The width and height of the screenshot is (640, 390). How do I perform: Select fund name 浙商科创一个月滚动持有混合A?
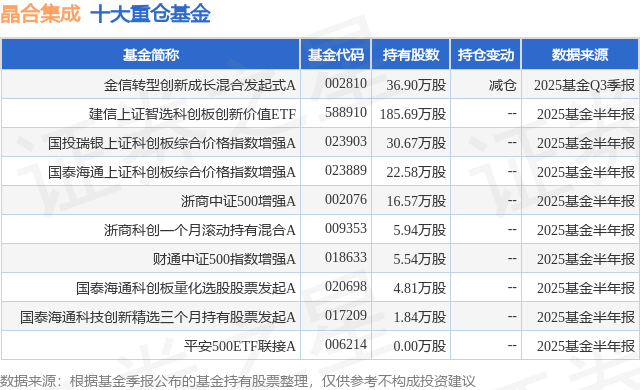(200, 230)
